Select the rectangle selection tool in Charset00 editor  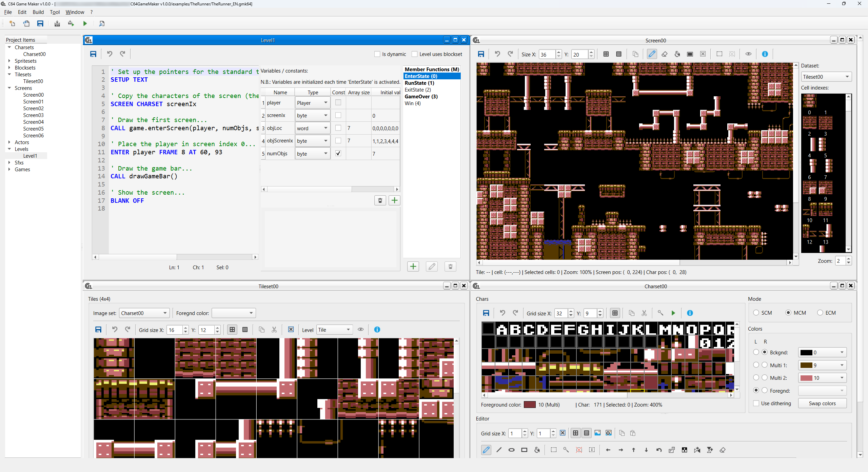point(554,450)
